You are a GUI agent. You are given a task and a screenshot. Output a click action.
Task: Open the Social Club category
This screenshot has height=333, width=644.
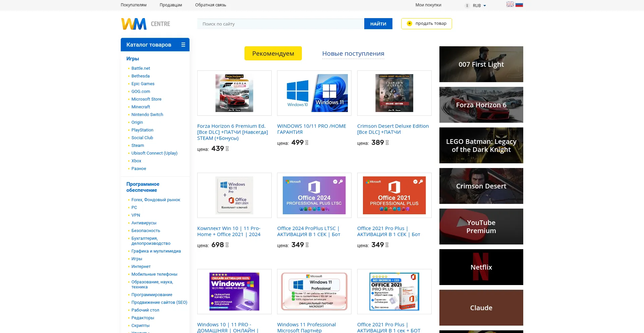coord(142,138)
